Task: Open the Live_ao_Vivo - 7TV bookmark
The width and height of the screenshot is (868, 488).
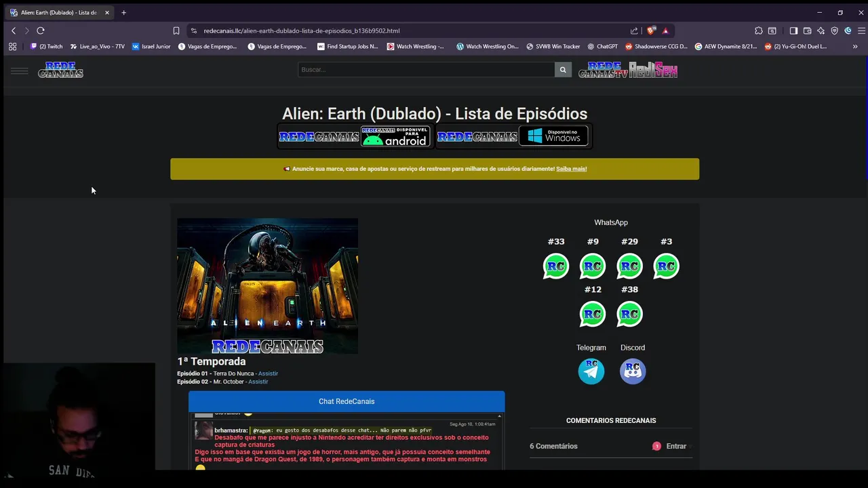Action: point(98,47)
